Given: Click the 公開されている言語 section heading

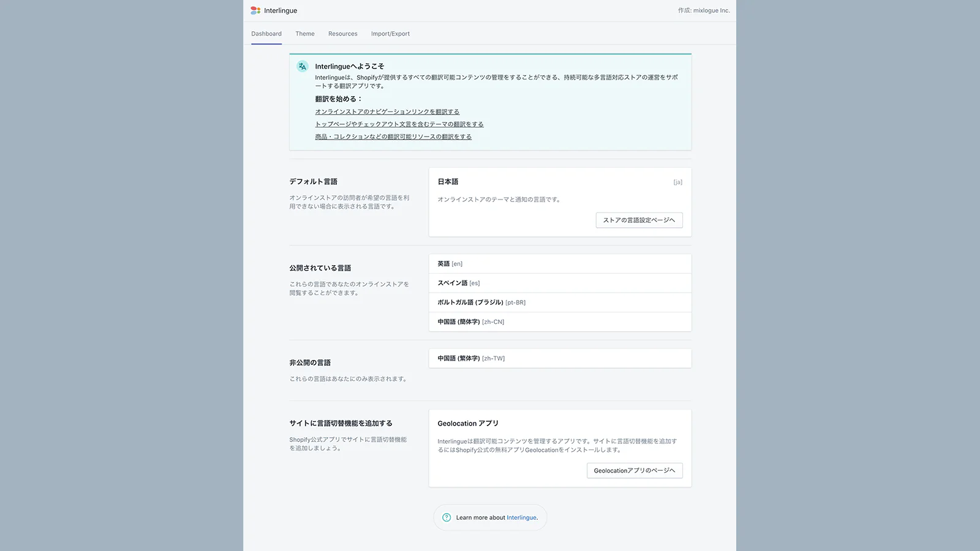Looking at the screenshot, I should pos(320,268).
